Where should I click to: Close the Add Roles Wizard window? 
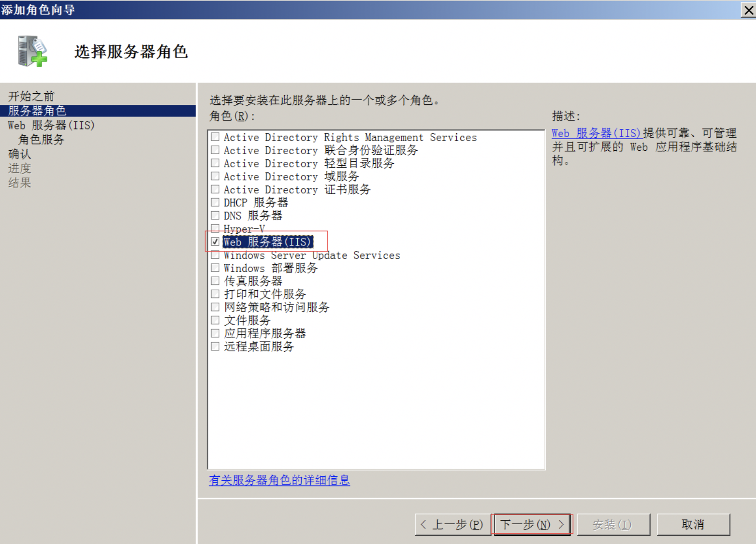(748, 10)
